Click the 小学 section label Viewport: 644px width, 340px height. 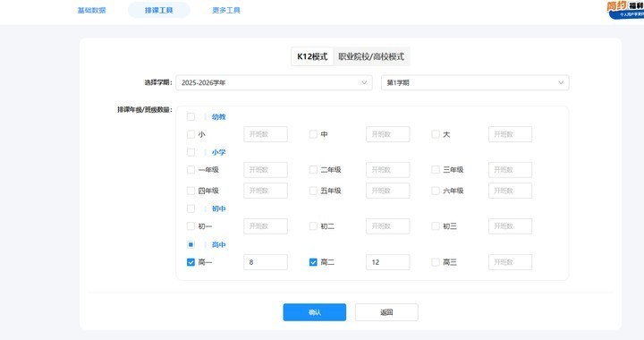tap(218, 152)
